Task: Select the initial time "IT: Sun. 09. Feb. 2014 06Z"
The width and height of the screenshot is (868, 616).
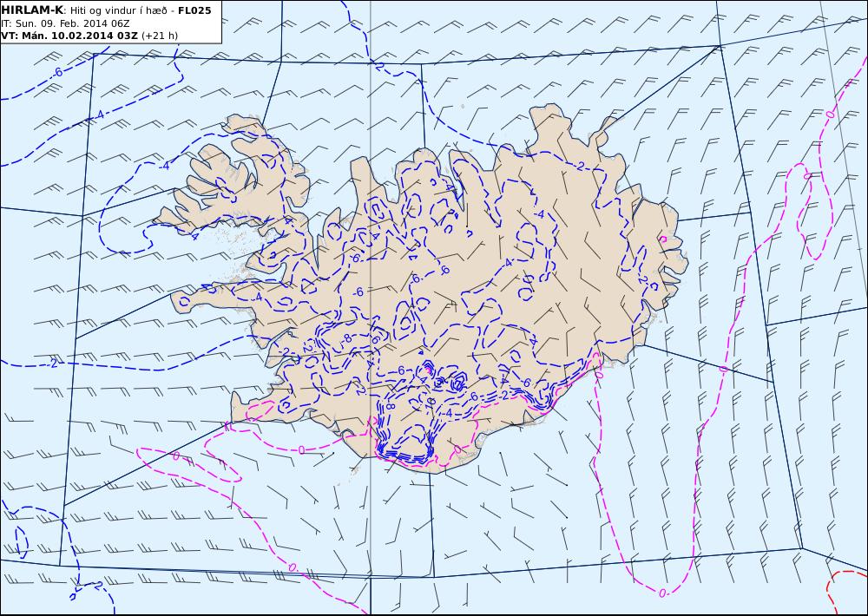Action: pyautogui.click(x=65, y=23)
